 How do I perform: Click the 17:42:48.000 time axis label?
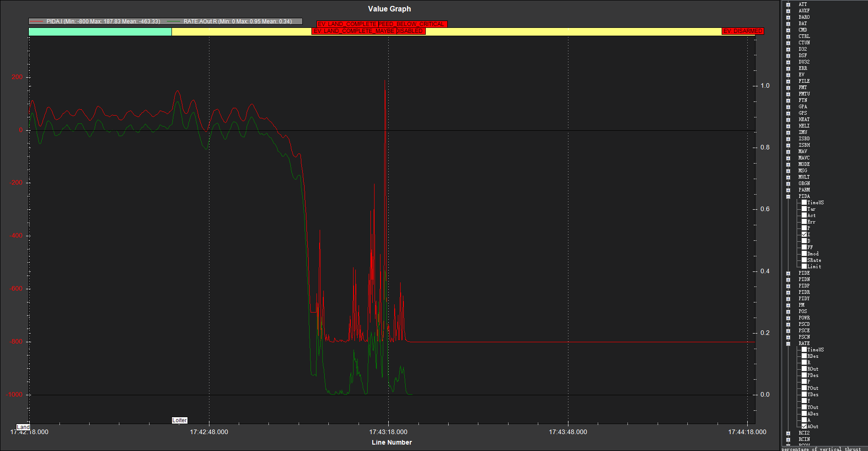coord(209,432)
